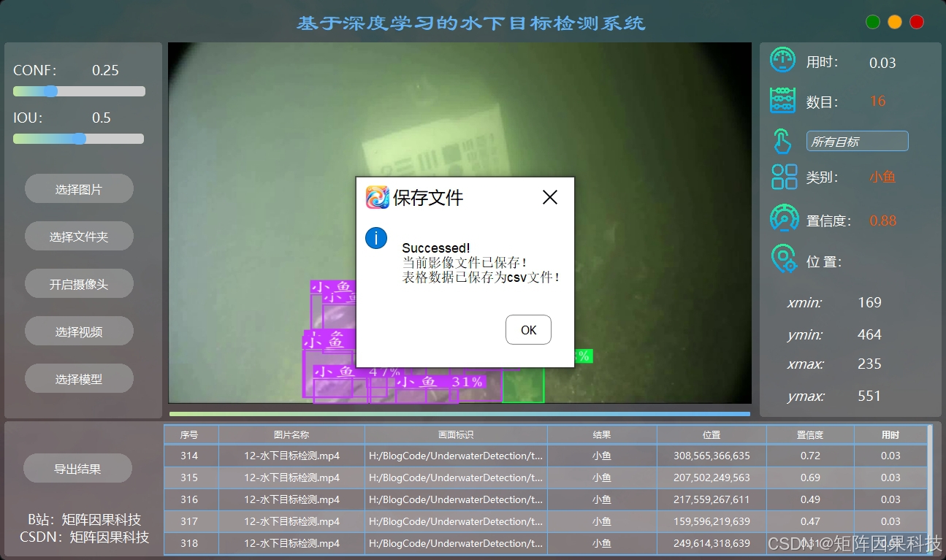
Task: Click the gauge icon beside 置信度
Action: (x=784, y=218)
